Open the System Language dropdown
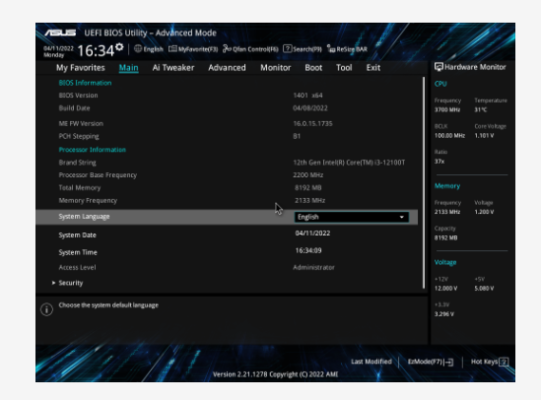Viewport: 541px width, 400px height. click(x=352, y=217)
